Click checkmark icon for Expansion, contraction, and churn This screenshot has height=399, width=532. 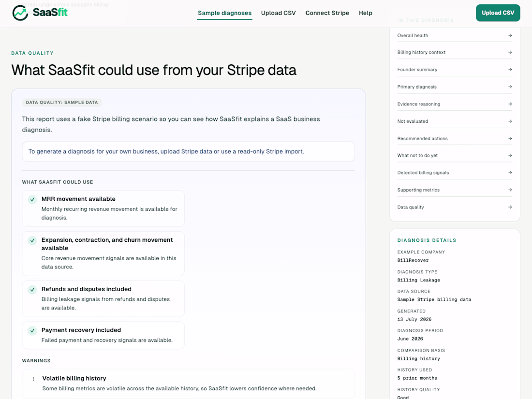(x=32, y=240)
